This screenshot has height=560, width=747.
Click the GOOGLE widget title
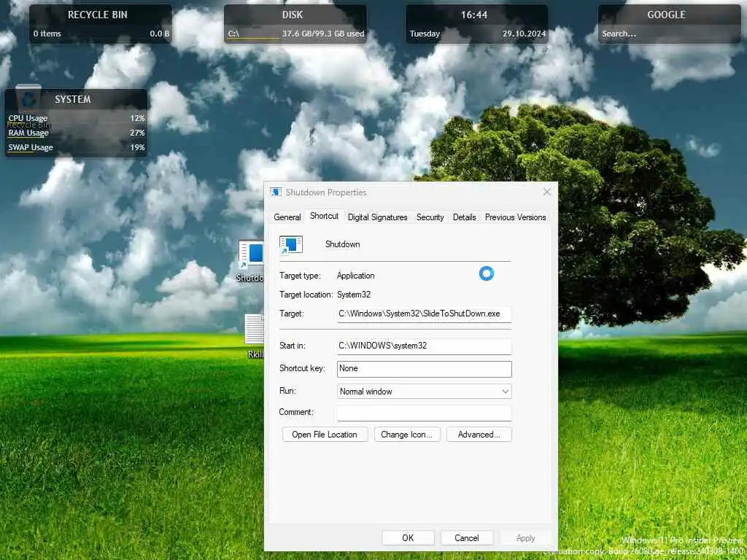click(x=667, y=15)
